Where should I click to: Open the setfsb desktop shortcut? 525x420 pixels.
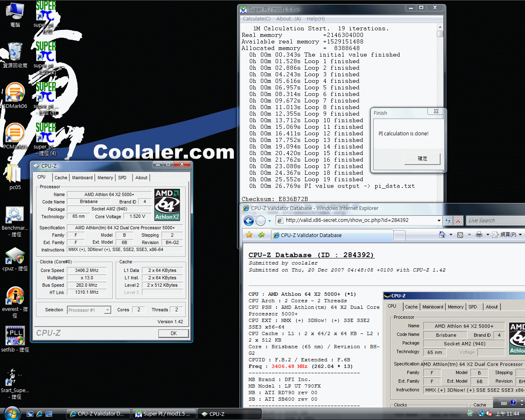tap(15, 339)
